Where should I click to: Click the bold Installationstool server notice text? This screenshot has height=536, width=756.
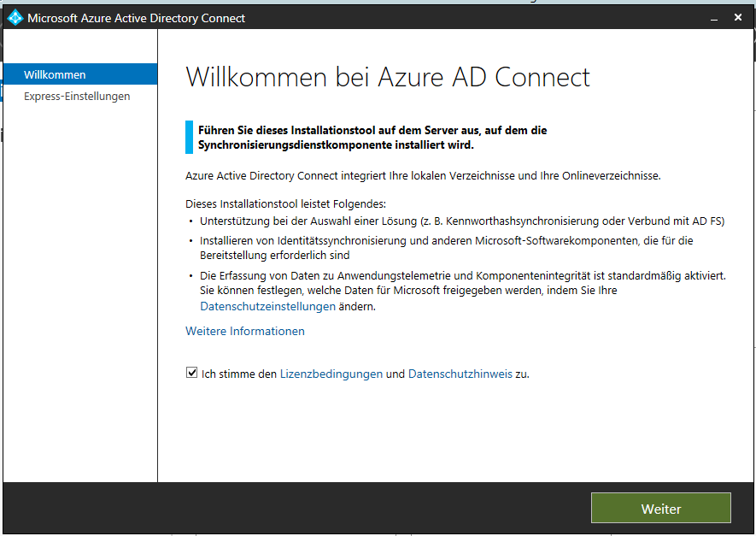(x=372, y=138)
